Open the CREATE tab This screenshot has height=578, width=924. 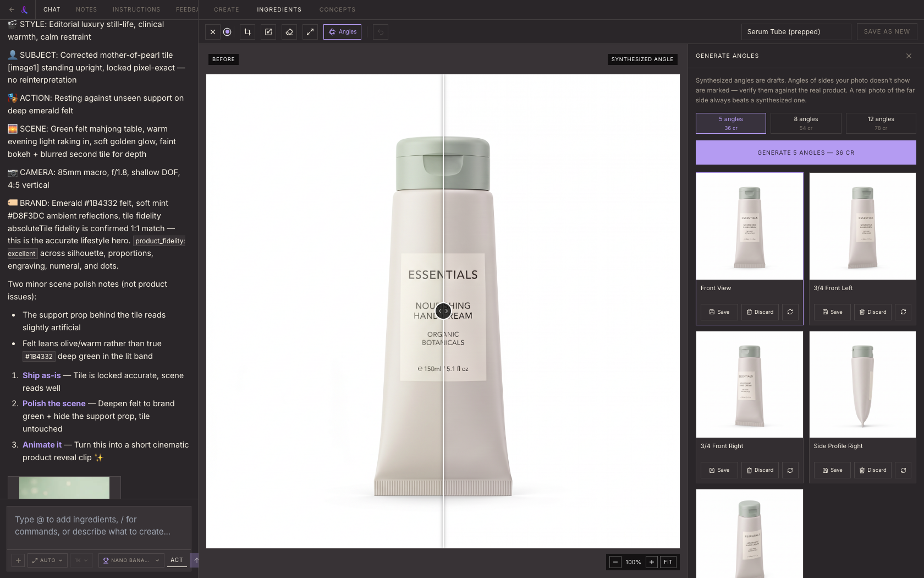227,9
